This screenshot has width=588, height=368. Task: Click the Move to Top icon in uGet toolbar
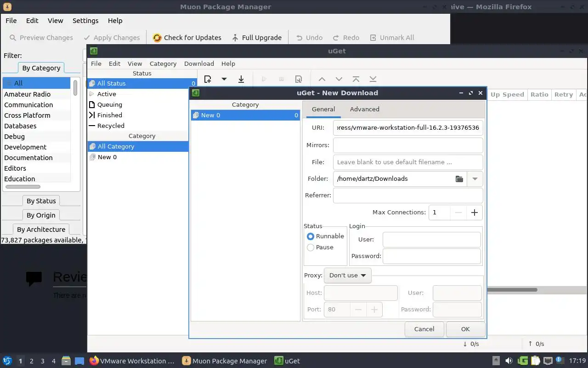point(356,79)
